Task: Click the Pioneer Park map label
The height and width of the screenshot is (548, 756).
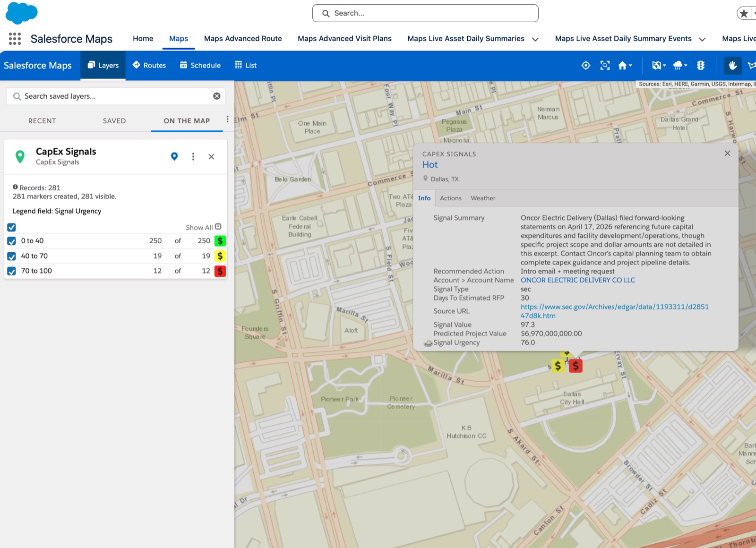Action: pos(340,399)
